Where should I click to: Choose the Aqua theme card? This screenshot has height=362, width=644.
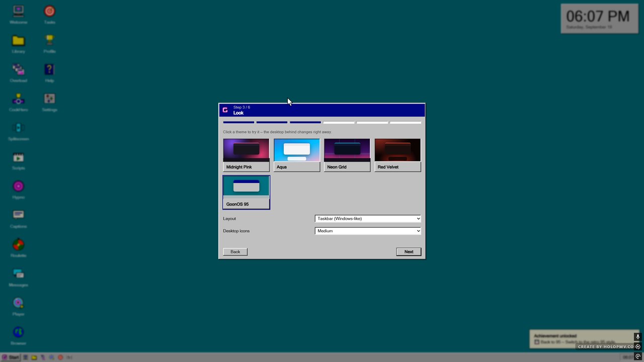coord(297,155)
